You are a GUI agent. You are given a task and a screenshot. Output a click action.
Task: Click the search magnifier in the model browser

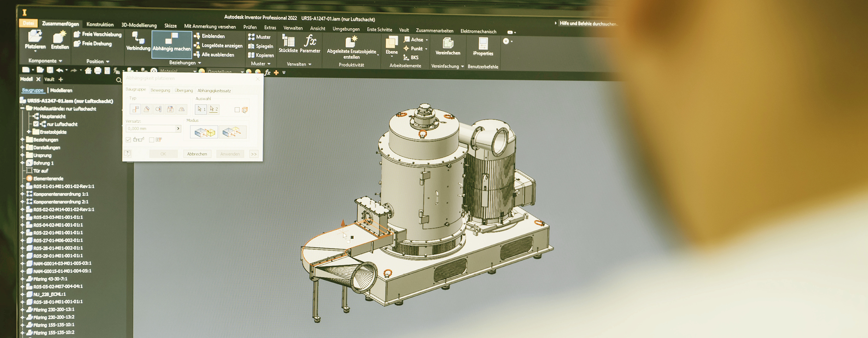point(119,80)
